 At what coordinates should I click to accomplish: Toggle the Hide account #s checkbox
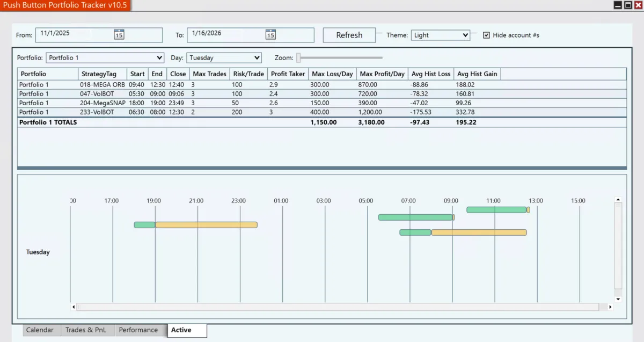coord(486,35)
